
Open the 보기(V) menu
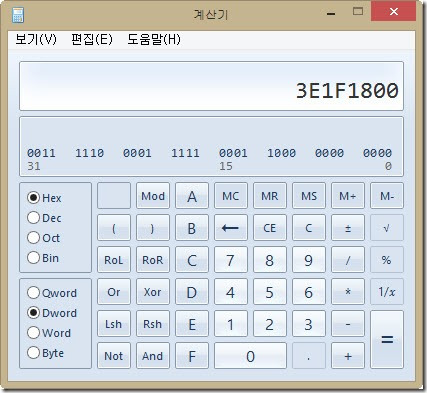point(36,39)
